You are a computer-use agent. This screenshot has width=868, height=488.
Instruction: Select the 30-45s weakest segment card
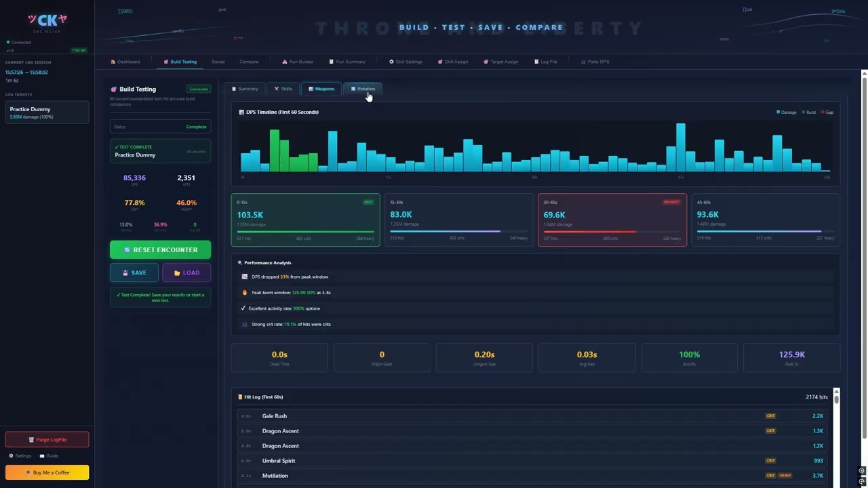tap(612, 220)
